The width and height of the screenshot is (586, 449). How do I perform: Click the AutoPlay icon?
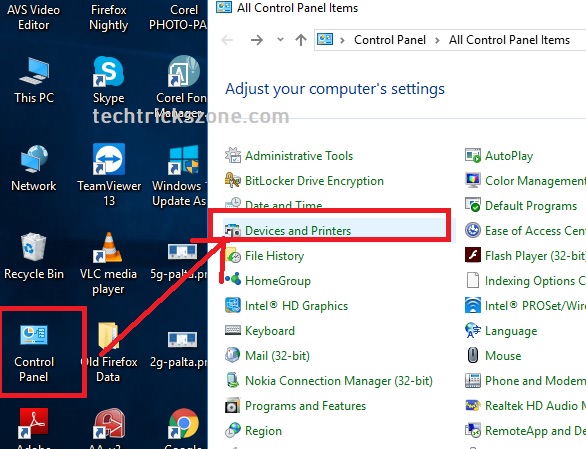(x=473, y=155)
